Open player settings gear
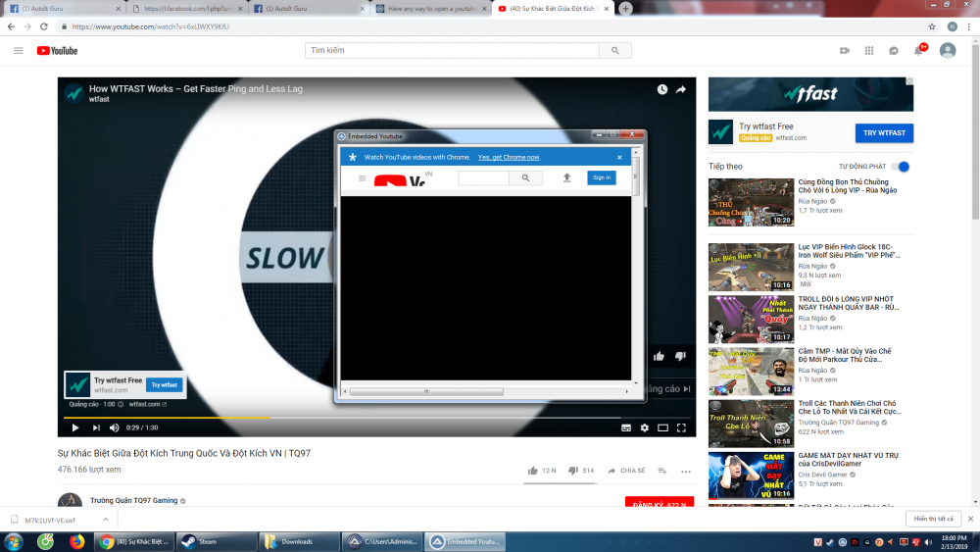Screen dimensions: 980x552 [645, 427]
